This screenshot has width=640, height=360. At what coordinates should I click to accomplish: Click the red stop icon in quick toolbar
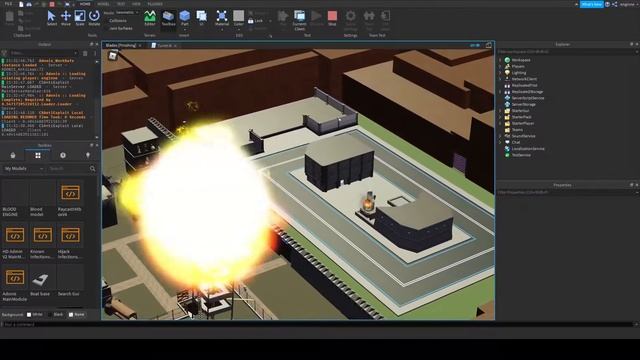click(52, 4)
